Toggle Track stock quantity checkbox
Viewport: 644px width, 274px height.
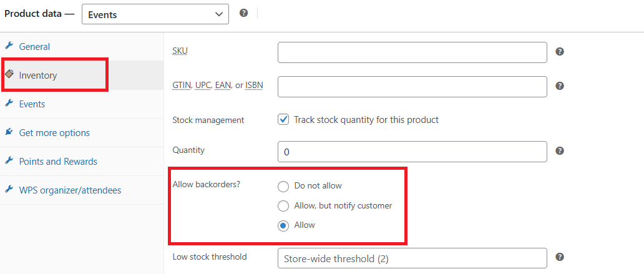(283, 120)
